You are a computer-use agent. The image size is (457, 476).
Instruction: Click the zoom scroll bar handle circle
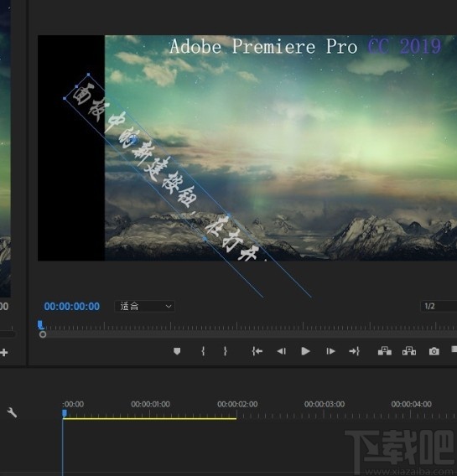(43, 334)
